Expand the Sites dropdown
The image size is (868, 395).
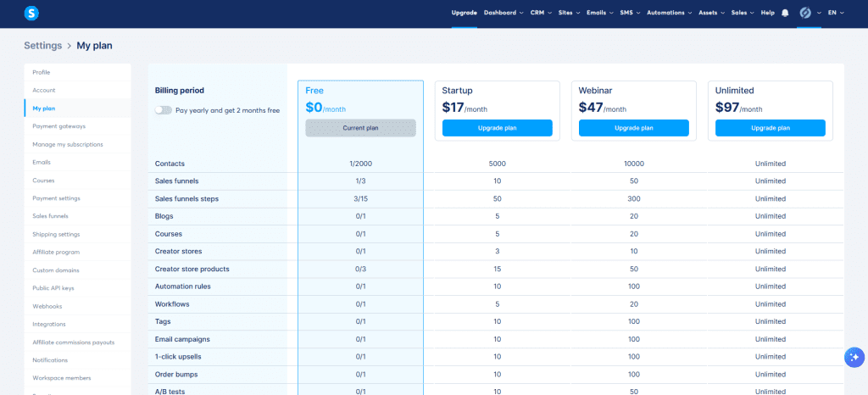click(569, 13)
